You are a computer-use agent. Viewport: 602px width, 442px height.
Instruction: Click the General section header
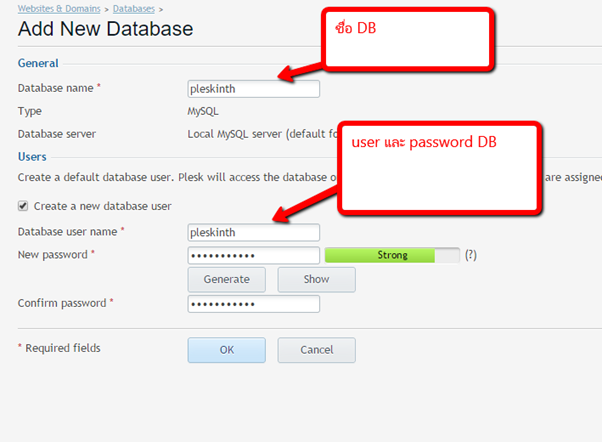(38, 63)
